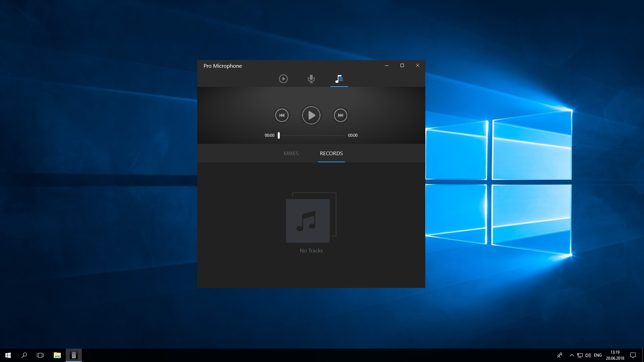Screen dimensions: 644x362
Task: Launch File Explorer from the taskbar
Action: click(x=57, y=355)
